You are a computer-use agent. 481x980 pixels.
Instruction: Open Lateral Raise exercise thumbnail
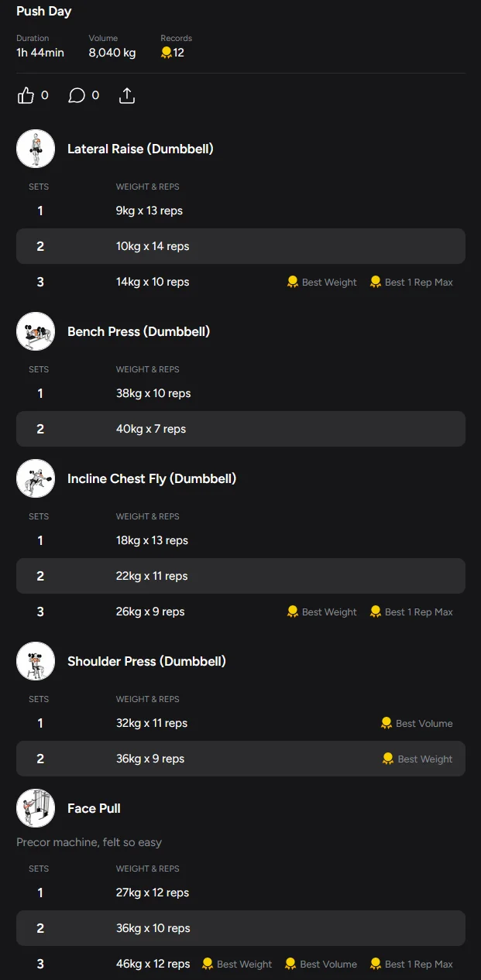tap(36, 149)
